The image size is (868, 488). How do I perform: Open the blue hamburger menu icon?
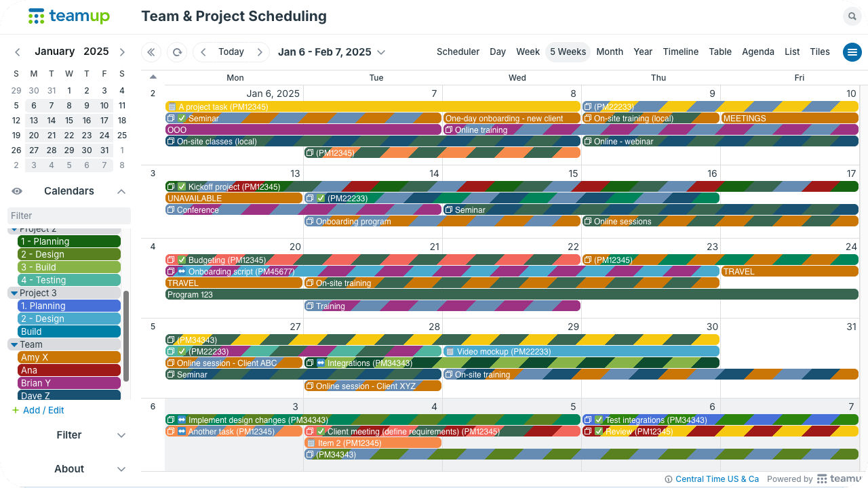pyautogui.click(x=852, y=52)
